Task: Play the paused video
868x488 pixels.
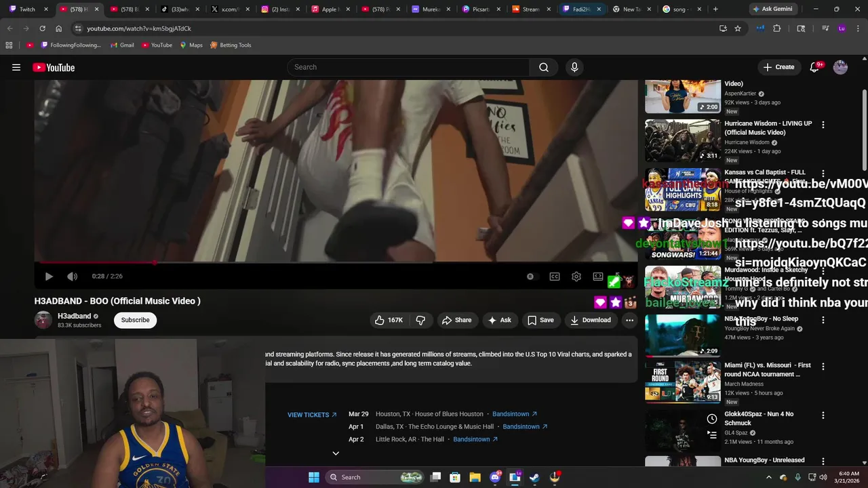Action: click(x=49, y=277)
